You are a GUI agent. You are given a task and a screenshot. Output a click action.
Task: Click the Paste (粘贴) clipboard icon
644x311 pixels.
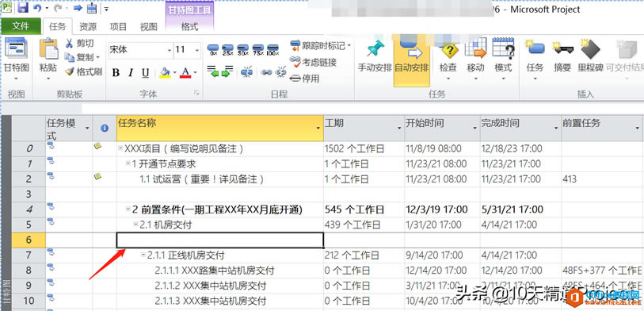pyautogui.click(x=49, y=48)
